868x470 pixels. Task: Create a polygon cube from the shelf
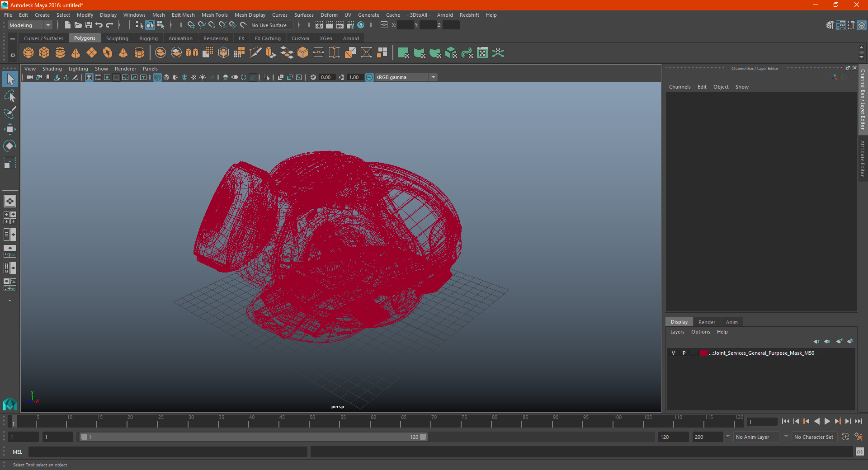(x=44, y=53)
